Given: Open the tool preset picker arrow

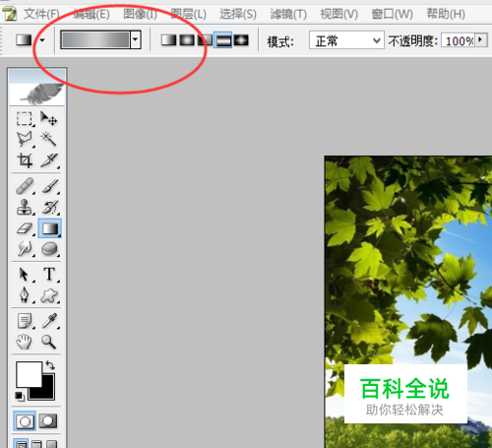Looking at the screenshot, I should click(x=42, y=40).
